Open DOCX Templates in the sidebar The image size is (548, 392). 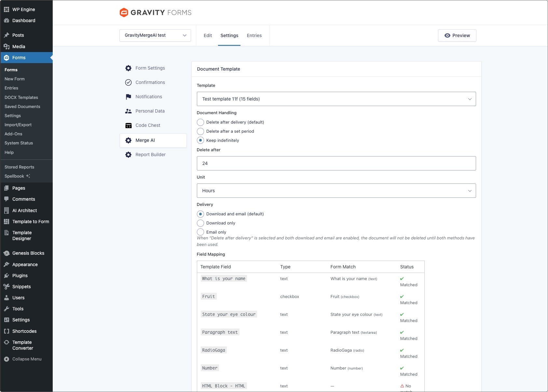tap(21, 97)
